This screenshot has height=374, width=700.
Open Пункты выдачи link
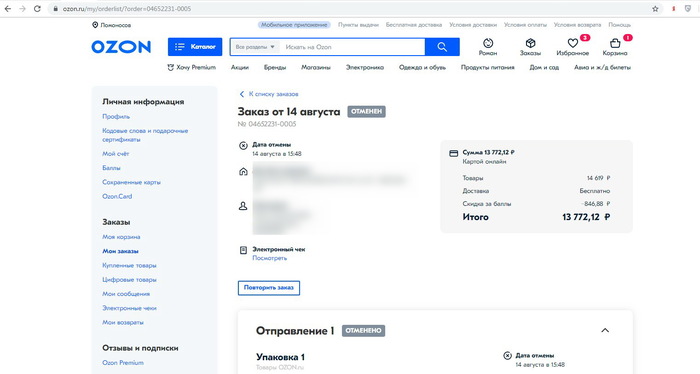point(358,25)
